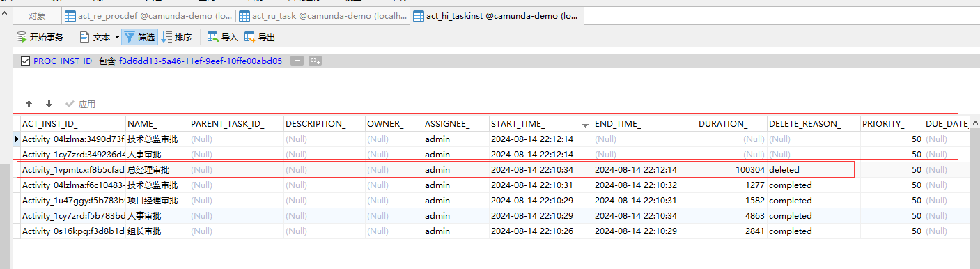Click the DELETE_REASON_ column header
Screen dimensions: 980x269
[x=814, y=124]
